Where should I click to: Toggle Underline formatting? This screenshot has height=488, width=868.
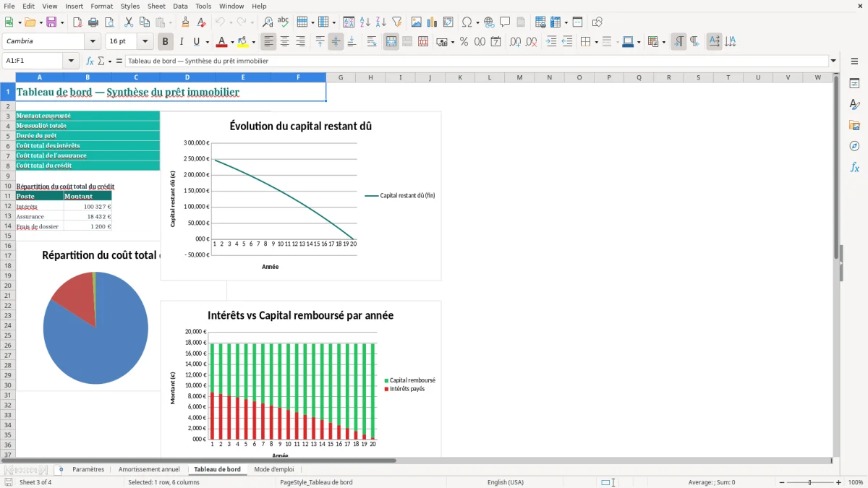click(197, 42)
